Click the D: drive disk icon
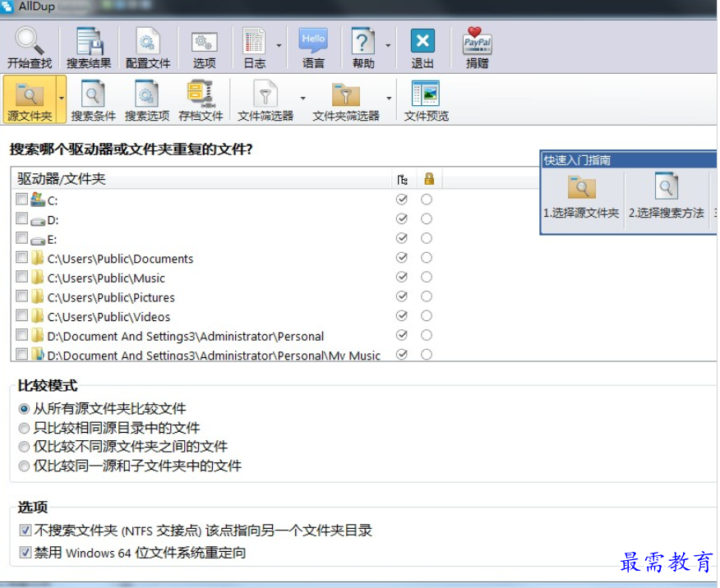Viewport: 720px width, 588px height. pos(38,221)
